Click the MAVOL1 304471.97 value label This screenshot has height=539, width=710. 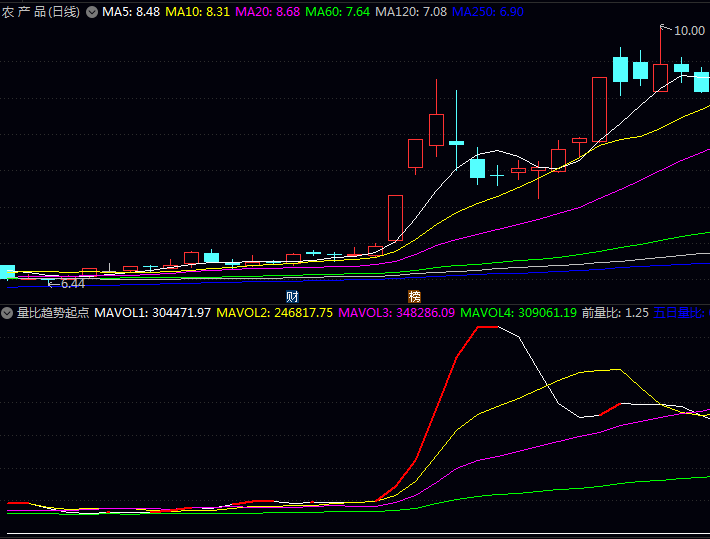(x=153, y=313)
